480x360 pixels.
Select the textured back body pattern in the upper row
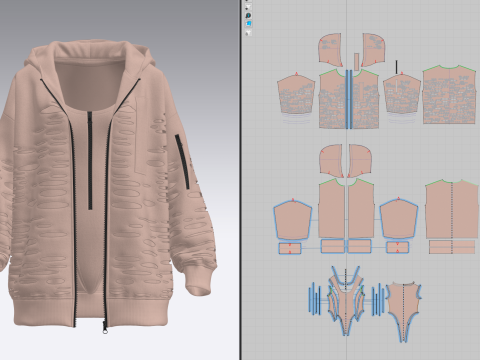click(449, 95)
